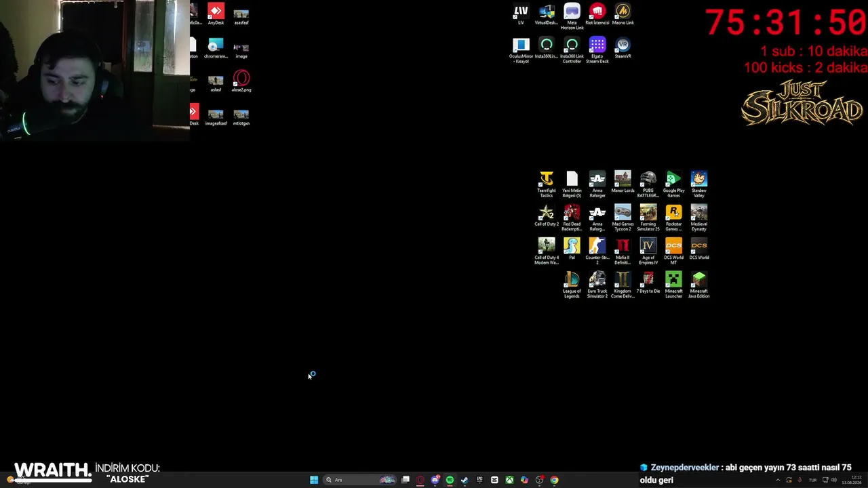Select the Minecraft Java Edition shortcut
Image resolution: width=868 pixels, height=488 pixels.
tap(699, 285)
